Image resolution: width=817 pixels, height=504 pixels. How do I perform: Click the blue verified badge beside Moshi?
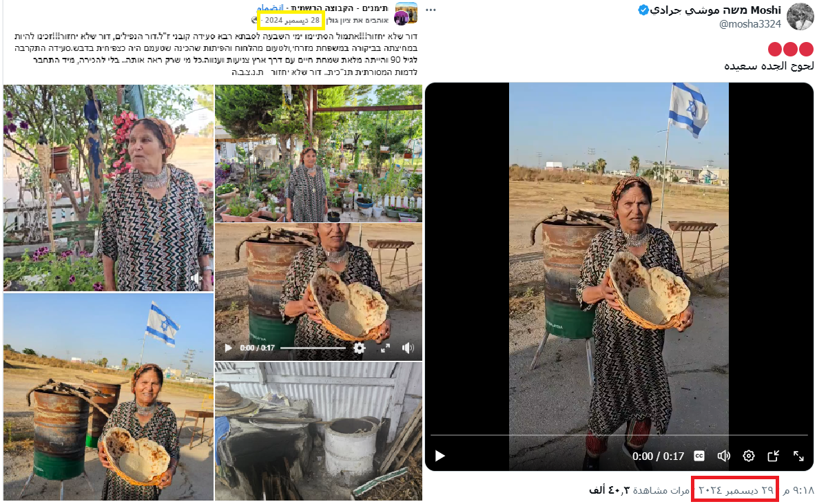(643, 10)
